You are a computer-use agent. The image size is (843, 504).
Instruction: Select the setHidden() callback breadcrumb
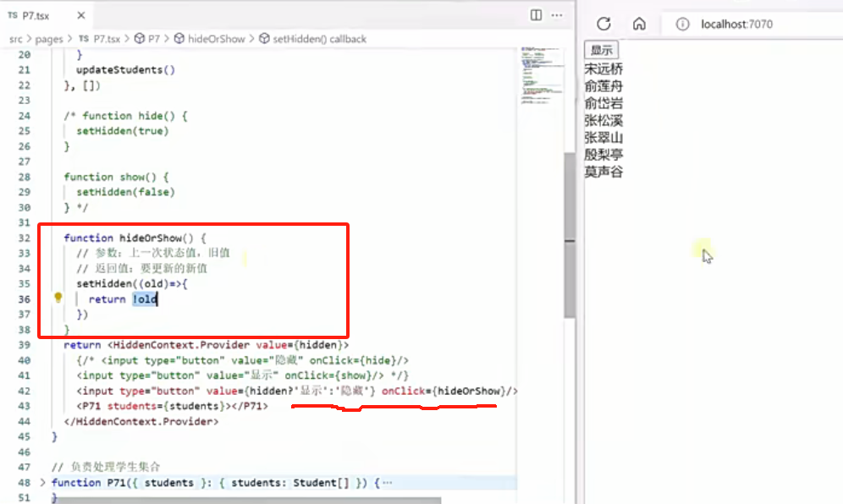click(x=313, y=39)
